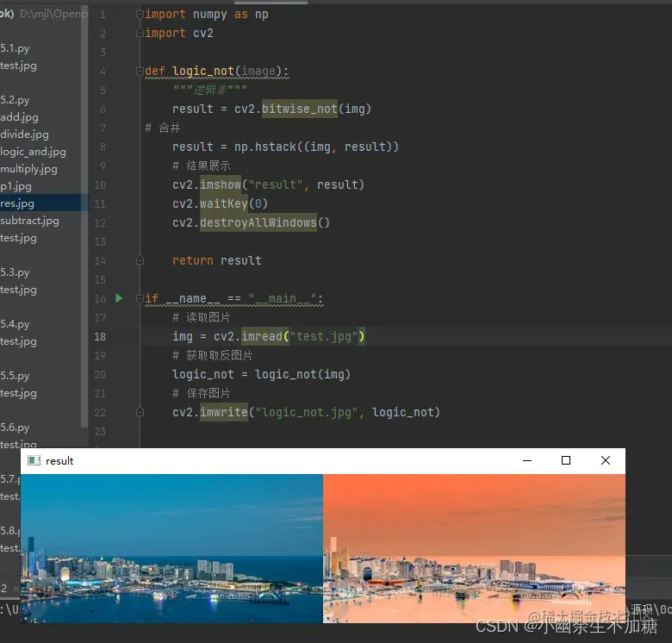This screenshot has height=643, width=672.
Task: Click the "test.jpg" string in imread
Action: point(324,336)
